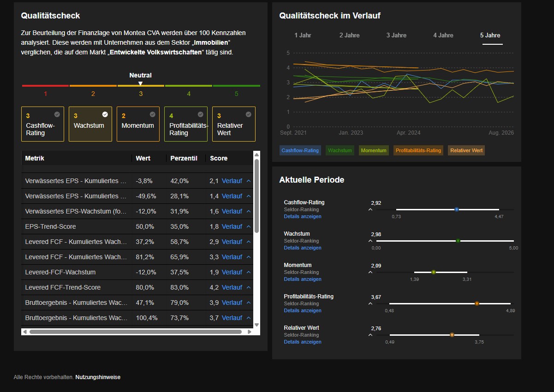
Task: Click the Relativer Wert legend color swatch
Action: click(x=466, y=150)
